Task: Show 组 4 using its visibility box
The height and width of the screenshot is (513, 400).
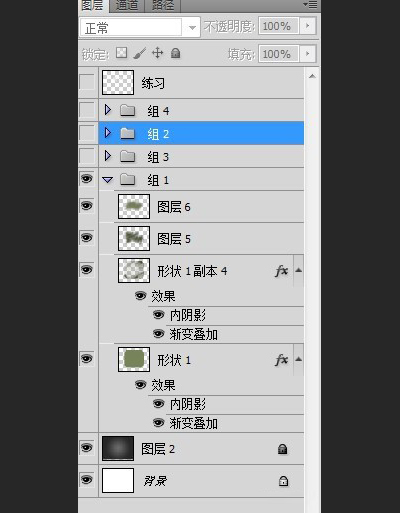Action: pos(87,110)
